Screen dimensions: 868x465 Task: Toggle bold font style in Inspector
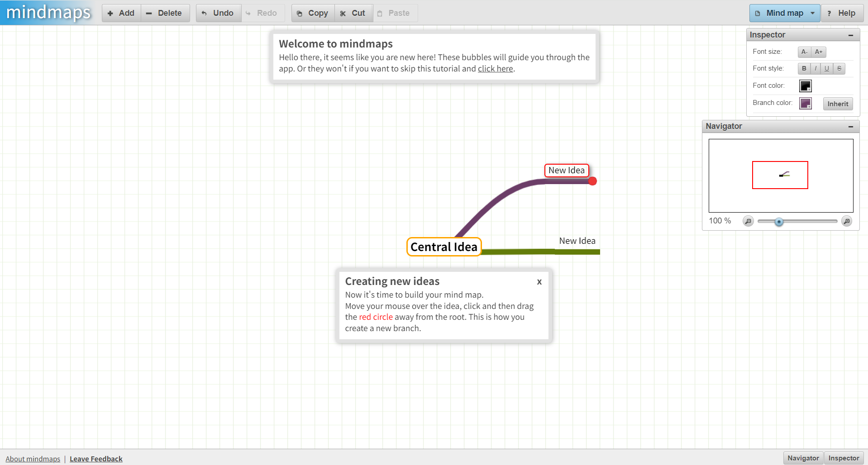click(x=804, y=68)
